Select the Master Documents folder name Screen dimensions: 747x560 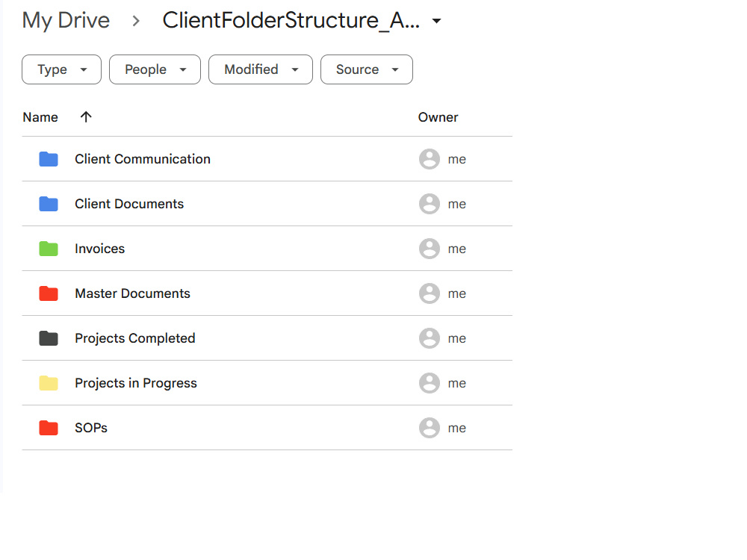pyautogui.click(x=132, y=293)
